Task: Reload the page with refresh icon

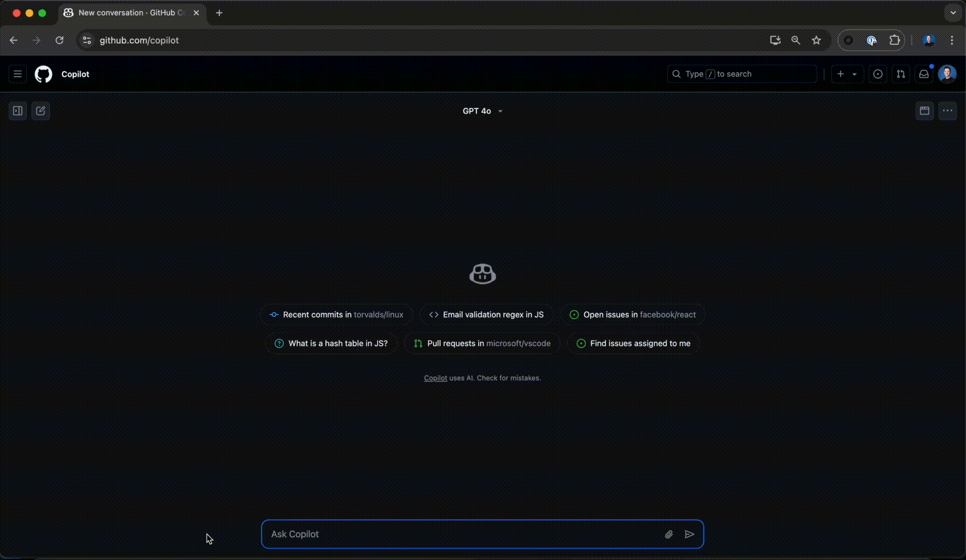Action: [59, 40]
